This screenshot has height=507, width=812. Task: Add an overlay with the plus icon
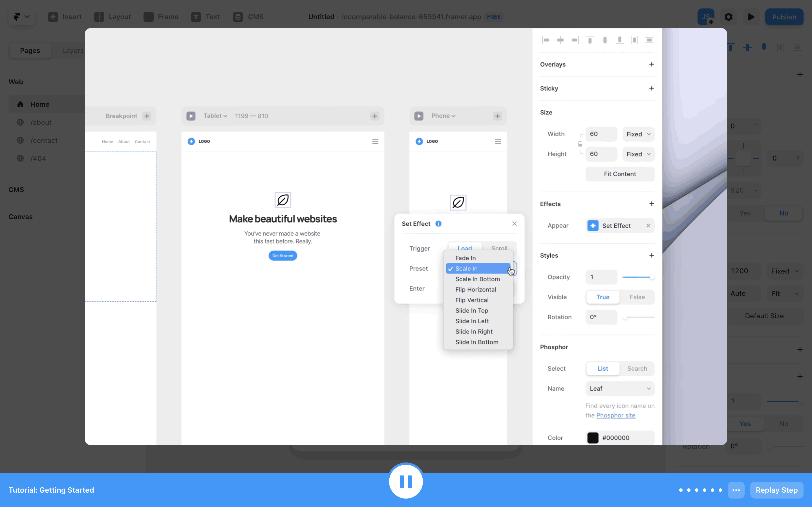point(651,64)
